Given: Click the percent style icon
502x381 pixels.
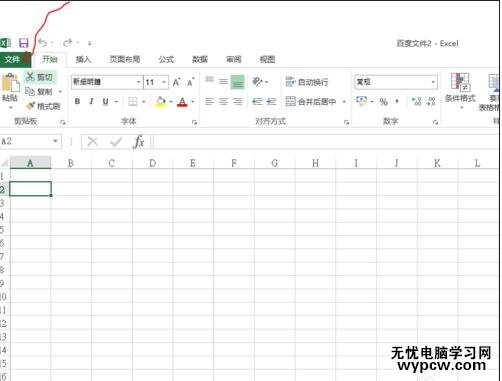Looking at the screenshot, I should pyautogui.click(x=384, y=102).
